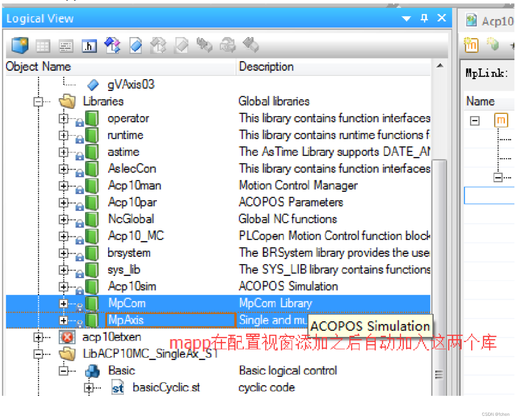Click the 'MpCom Library' description

click(276, 303)
